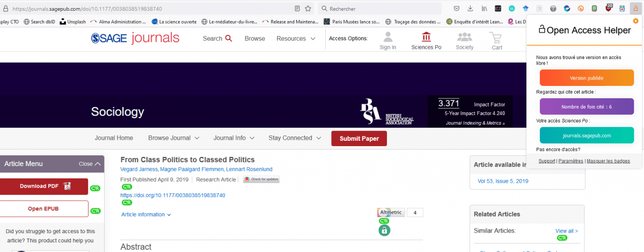Screen dimensions: 644x252
Task: Open the Resources dropdown menu
Action: coord(296,39)
